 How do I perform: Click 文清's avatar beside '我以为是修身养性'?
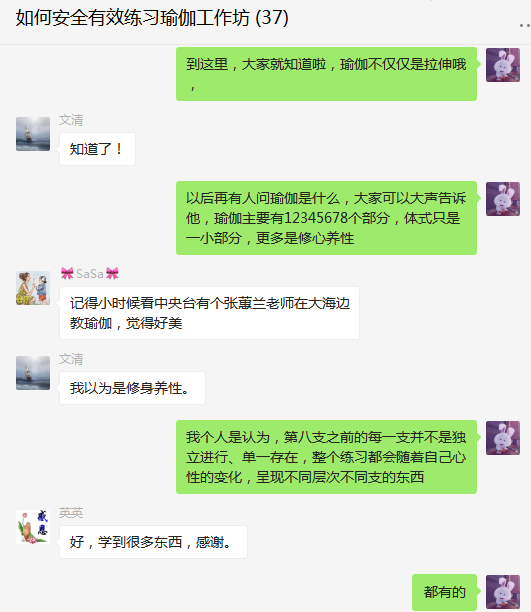(33, 373)
